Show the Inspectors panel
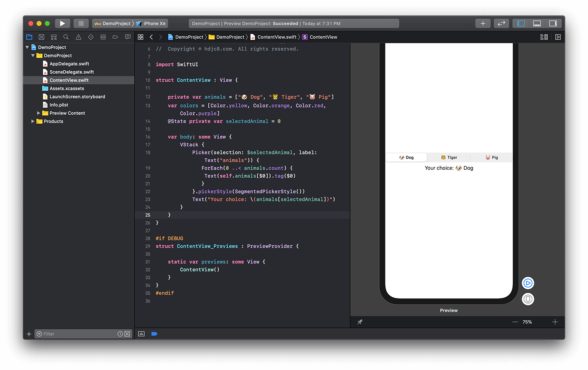 (553, 23)
